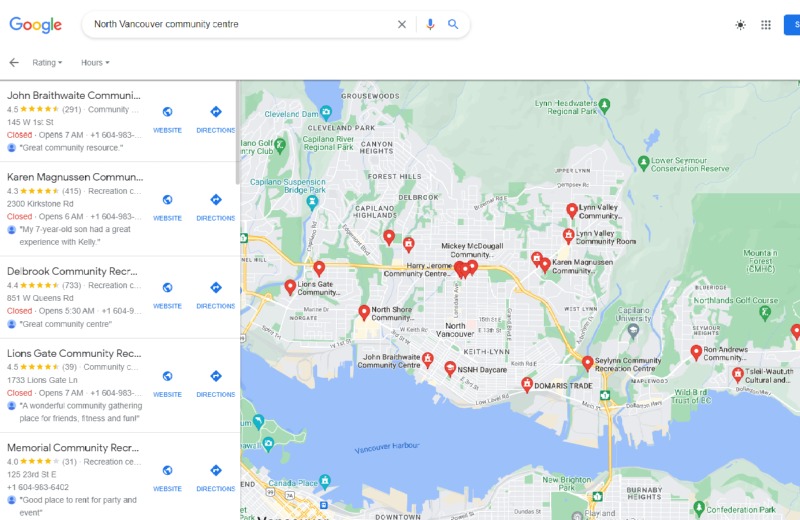
Task: Click the Capilano Suspension Bridge Park marker
Action: click(x=312, y=202)
